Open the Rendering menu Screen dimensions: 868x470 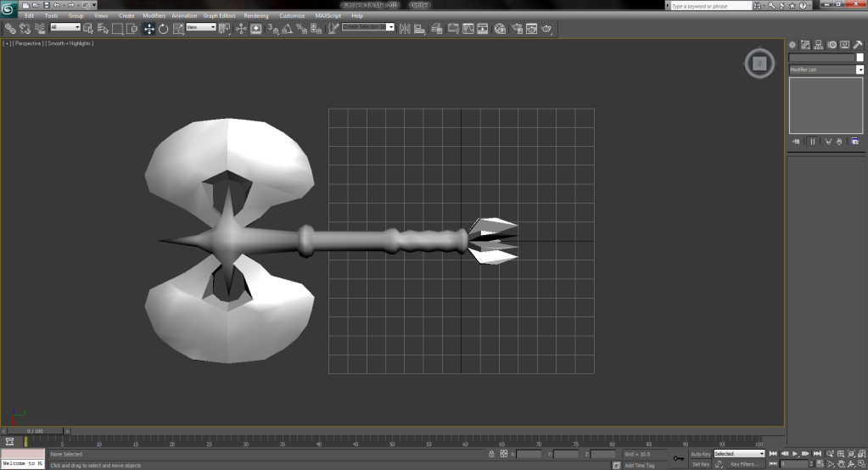coord(255,15)
